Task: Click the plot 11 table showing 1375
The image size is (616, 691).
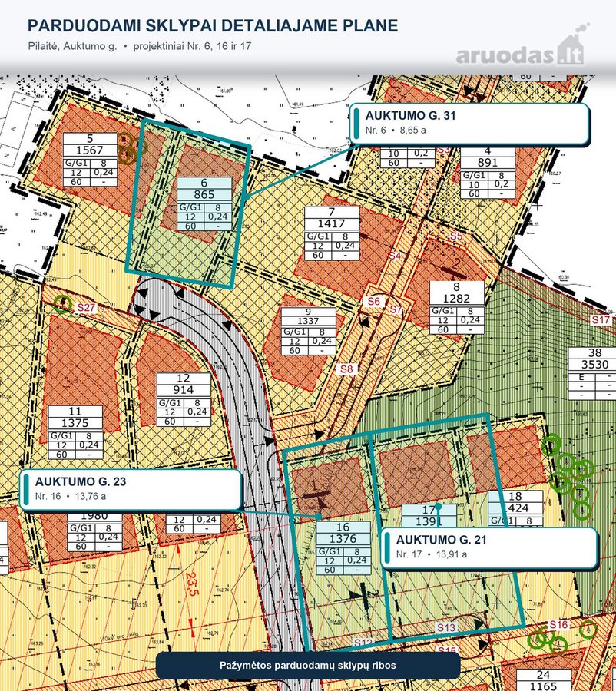Action: (x=75, y=432)
